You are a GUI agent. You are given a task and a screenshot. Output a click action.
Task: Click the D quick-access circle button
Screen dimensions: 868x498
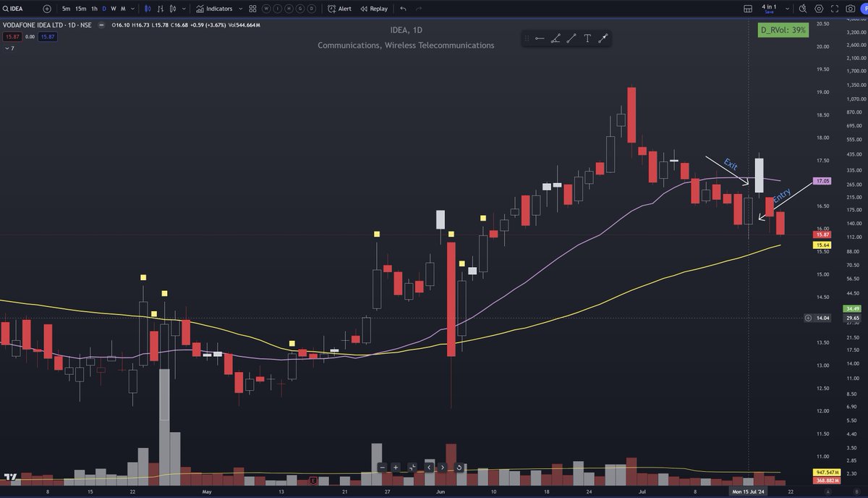pyautogui.click(x=312, y=9)
